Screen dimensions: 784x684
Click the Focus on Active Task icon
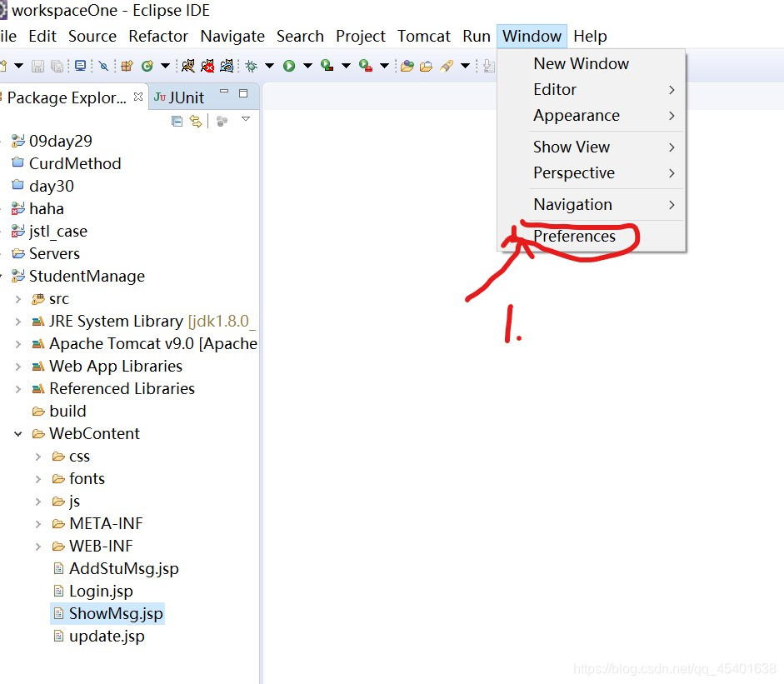[x=222, y=121]
